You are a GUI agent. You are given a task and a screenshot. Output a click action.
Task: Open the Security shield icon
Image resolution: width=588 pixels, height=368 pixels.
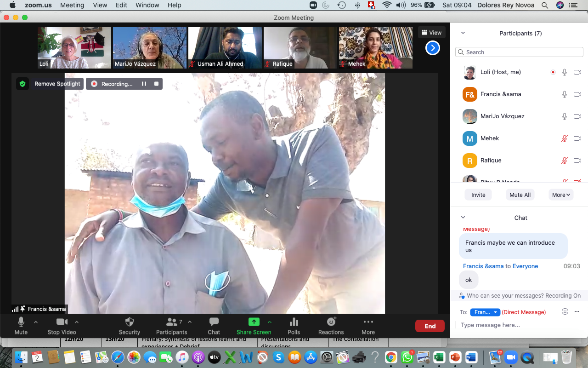pos(129,322)
